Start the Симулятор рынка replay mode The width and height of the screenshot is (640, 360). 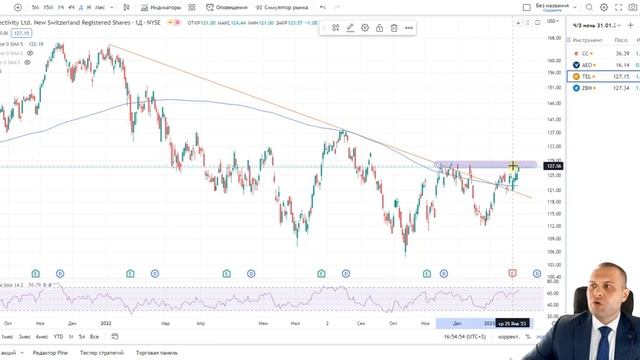coord(282,7)
